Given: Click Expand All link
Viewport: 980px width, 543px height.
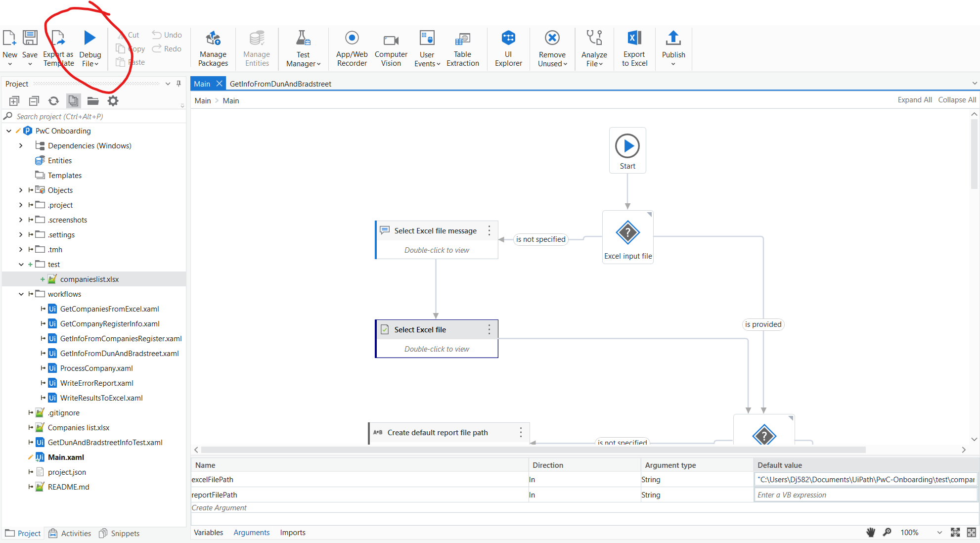Looking at the screenshot, I should [x=914, y=100].
